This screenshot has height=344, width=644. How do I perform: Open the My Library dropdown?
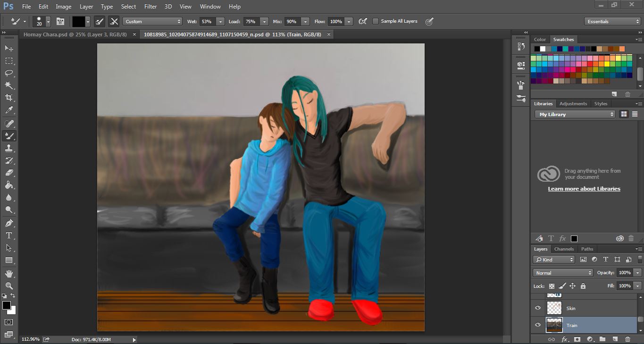pos(575,114)
